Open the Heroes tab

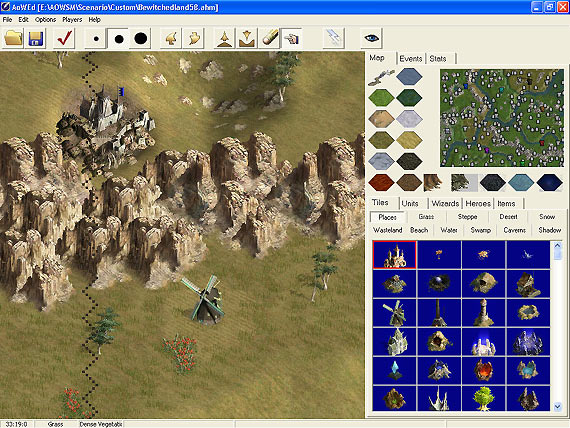pos(478,204)
